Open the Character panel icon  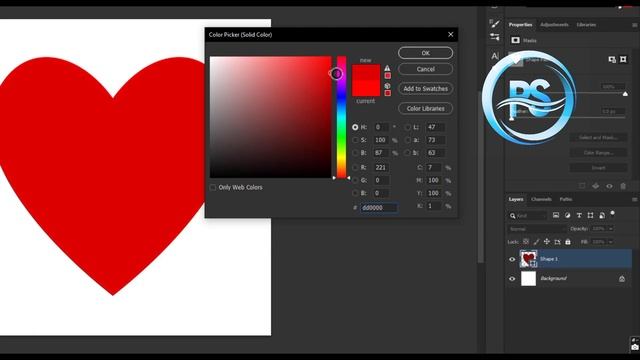494,56
